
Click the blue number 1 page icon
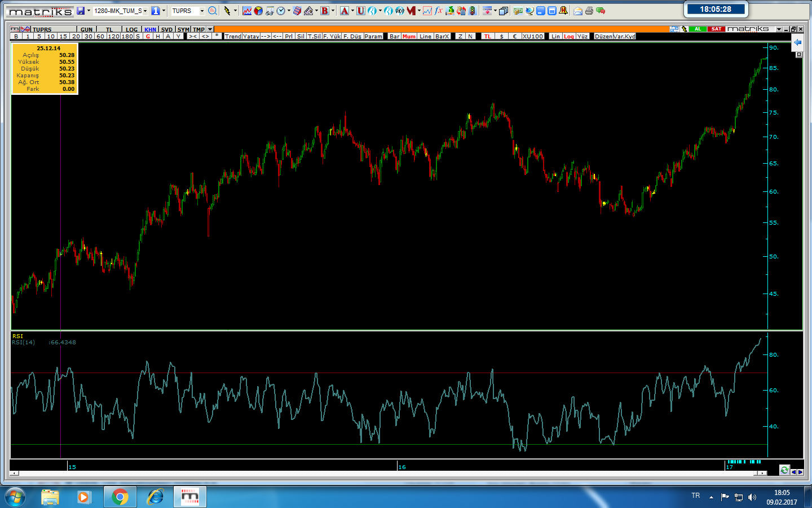tap(156, 11)
